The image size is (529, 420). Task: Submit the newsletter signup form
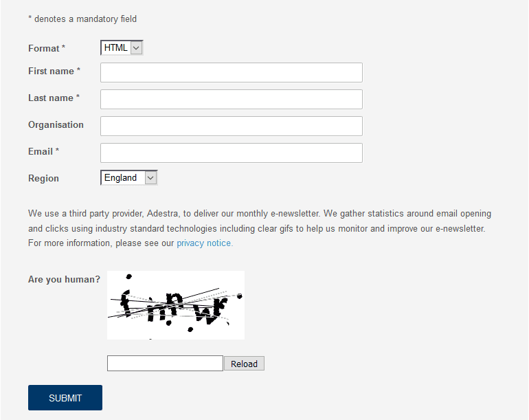pos(65,398)
